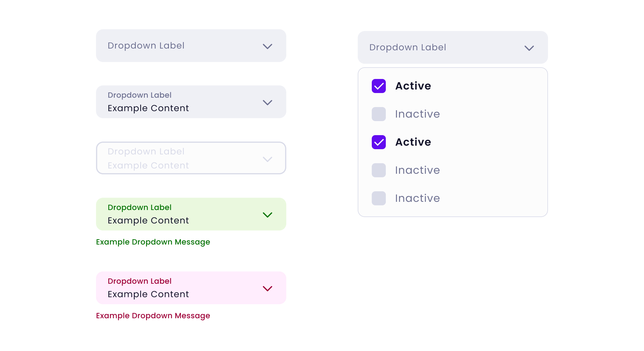This screenshot has height=351, width=644.
Task: Click the red Example Dropdown Message text
Action: [x=153, y=316]
